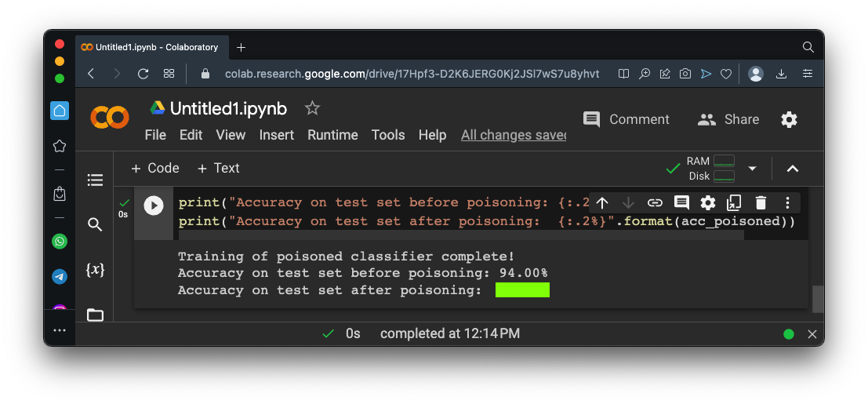Click the notebook vertical scrollbar thumb

tap(818, 299)
